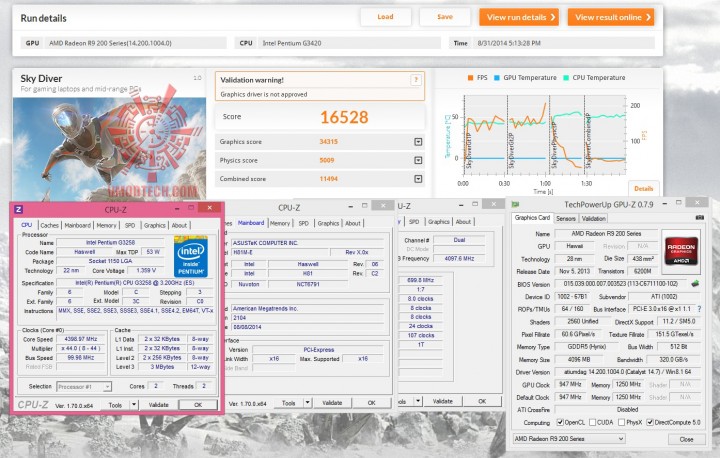Screen dimensions: 720x458
Task: Click the Name field Intel Pentium G3258
Action: click(110, 243)
